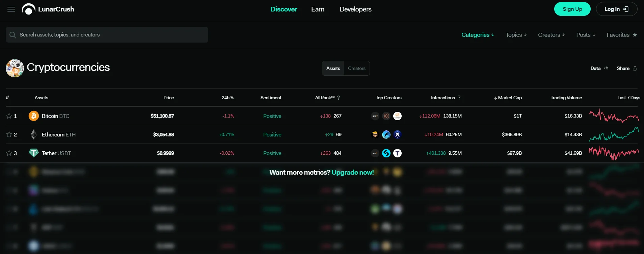Switch to the Assets view
The image size is (644, 254).
333,68
